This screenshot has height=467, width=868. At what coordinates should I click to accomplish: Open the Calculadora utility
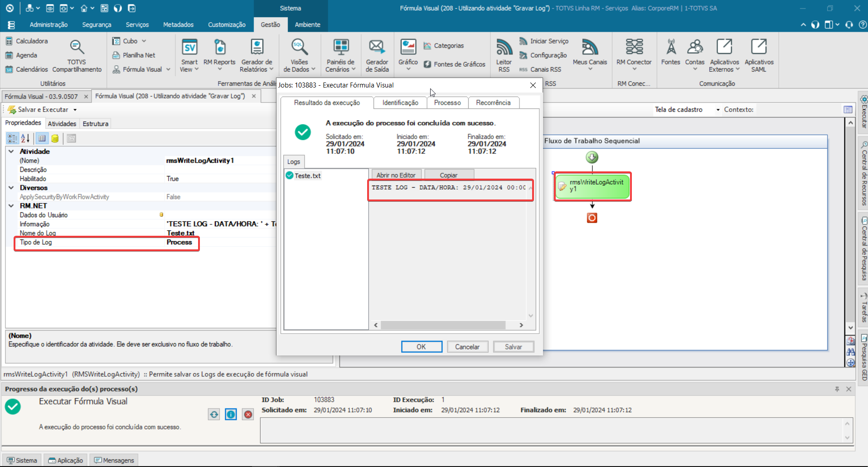click(26, 41)
